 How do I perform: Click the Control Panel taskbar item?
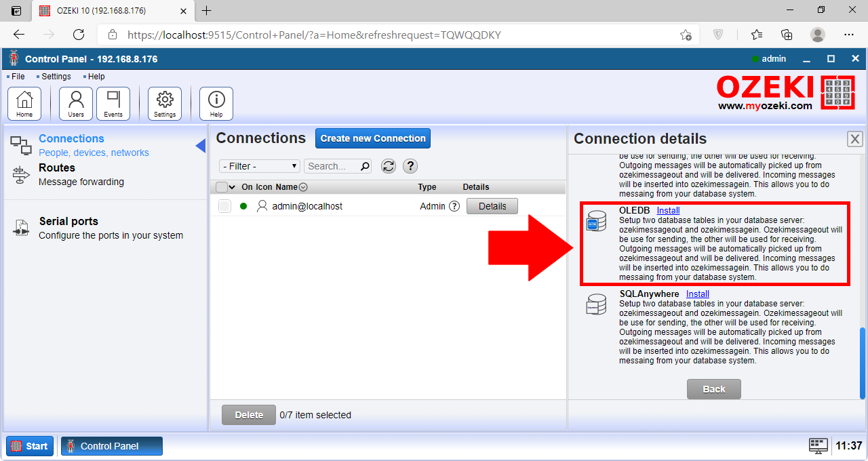112,446
